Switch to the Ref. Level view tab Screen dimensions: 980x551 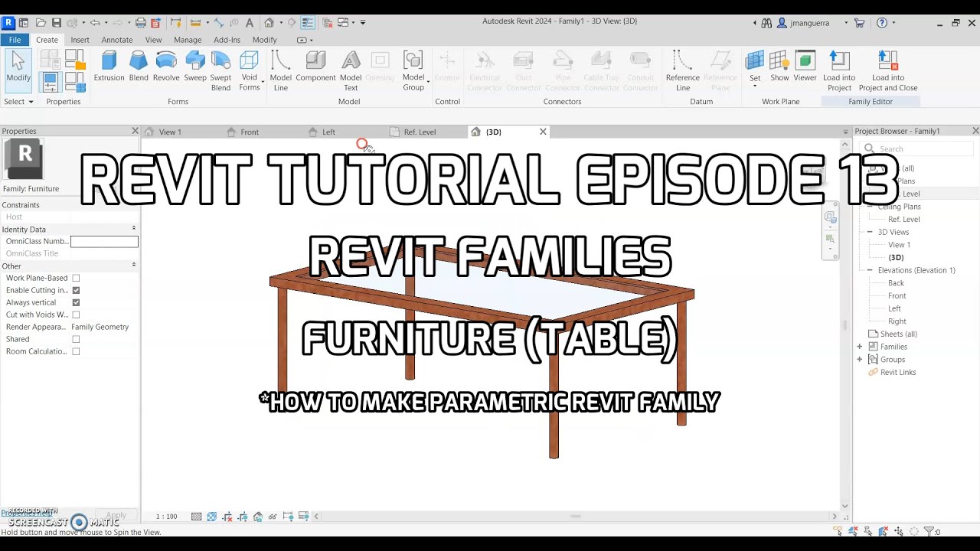pos(420,132)
